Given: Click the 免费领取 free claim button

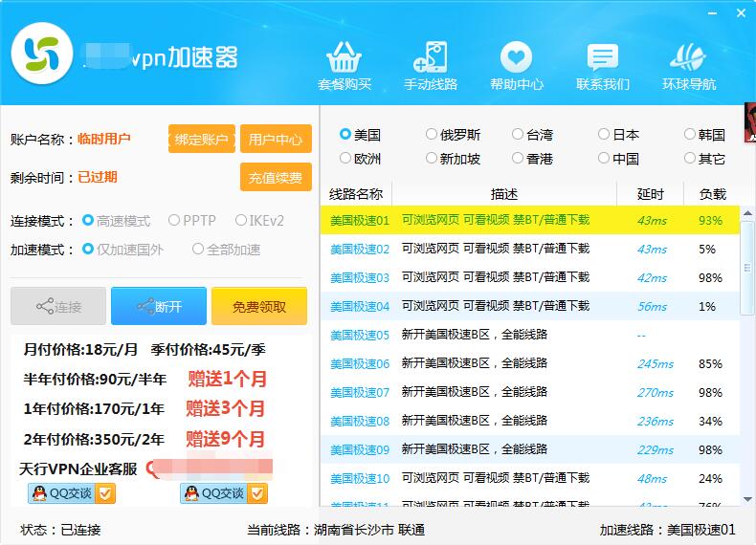Looking at the screenshot, I should 259,307.
